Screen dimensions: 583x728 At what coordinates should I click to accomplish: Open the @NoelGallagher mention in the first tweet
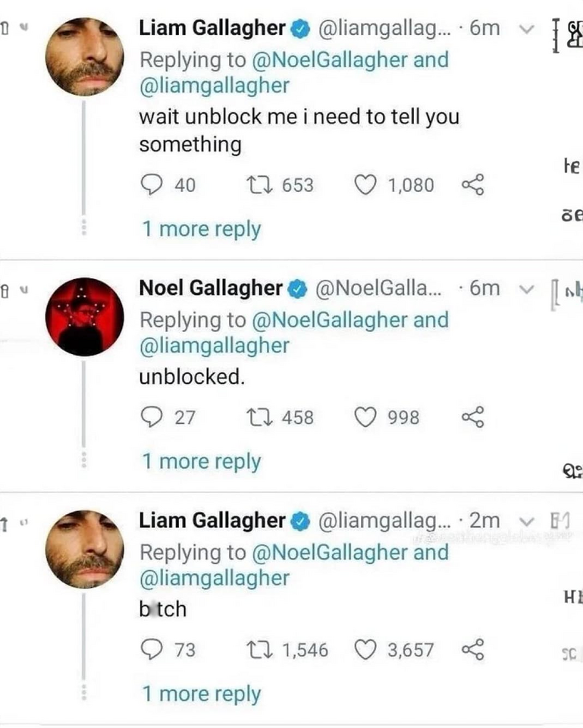click(x=330, y=60)
